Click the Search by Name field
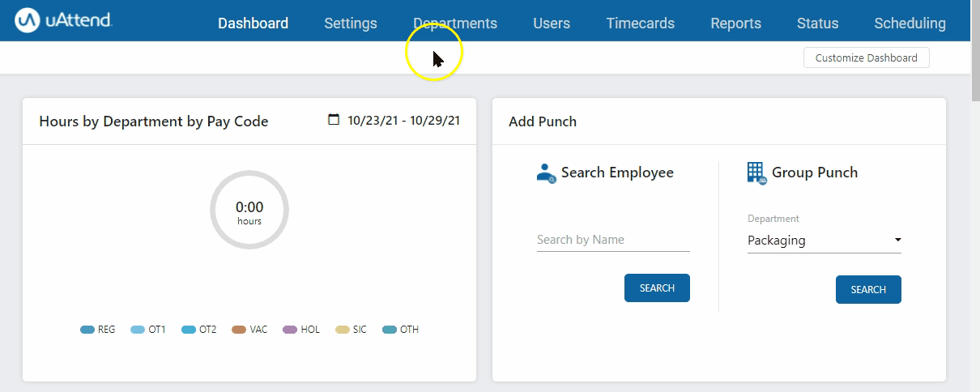Screen dimensions: 980x392 613,240
